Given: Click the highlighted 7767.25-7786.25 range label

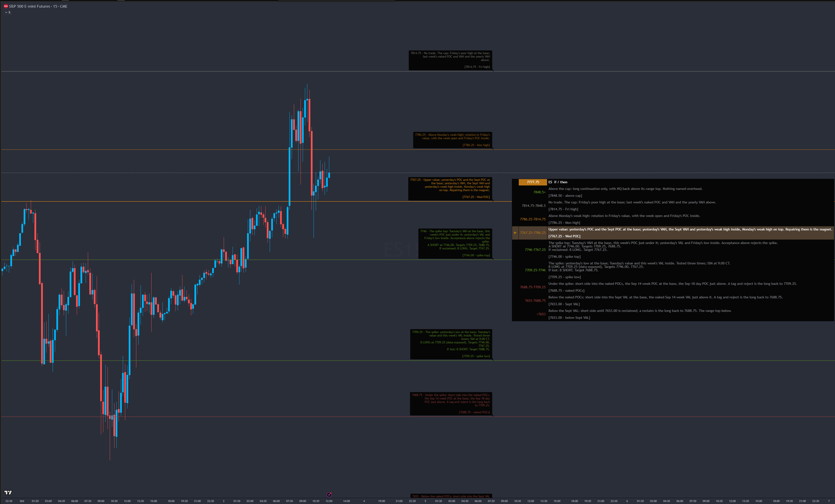Looking at the screenshot, I should point(533,233).
